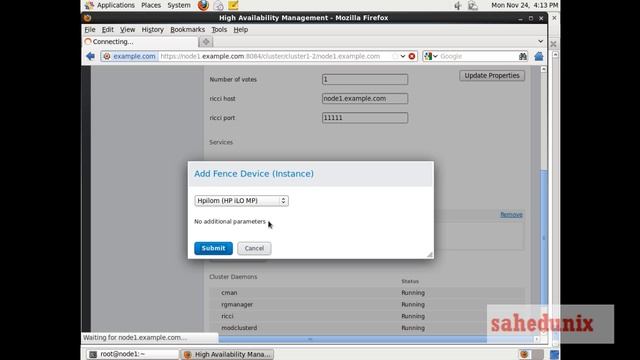
Task: Open the History menu
Action: tap(153, 29)
